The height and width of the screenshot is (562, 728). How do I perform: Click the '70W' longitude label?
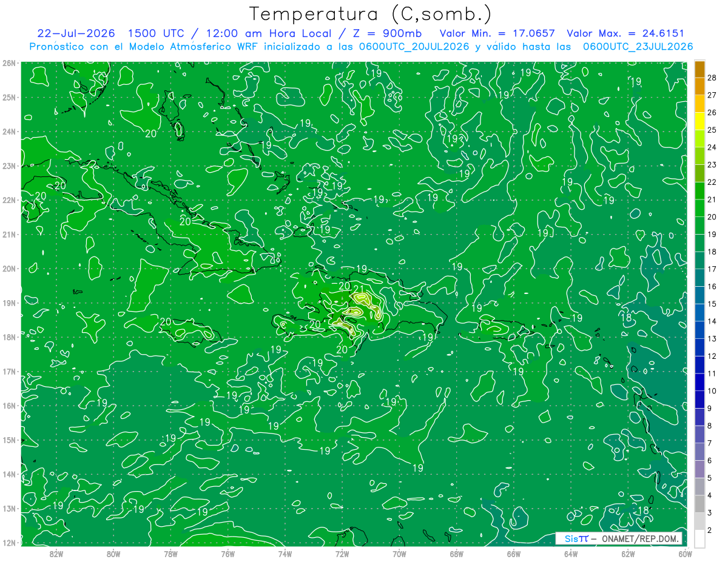[x=399, y=554]
